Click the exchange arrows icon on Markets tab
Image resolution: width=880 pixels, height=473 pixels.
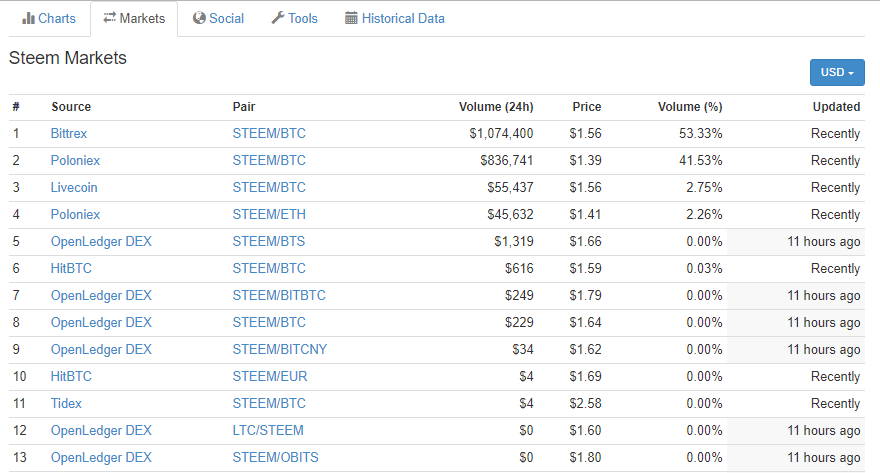point(109,19)
